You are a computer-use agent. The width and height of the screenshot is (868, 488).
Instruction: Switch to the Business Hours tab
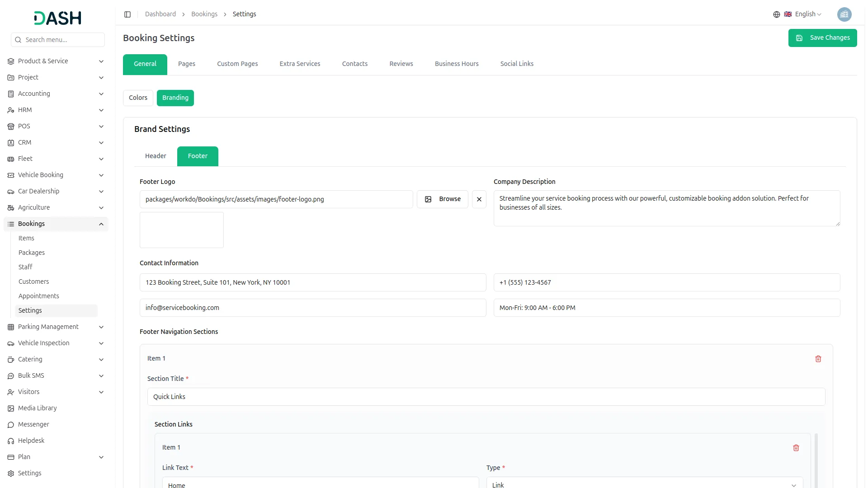(x=456, y=64)
